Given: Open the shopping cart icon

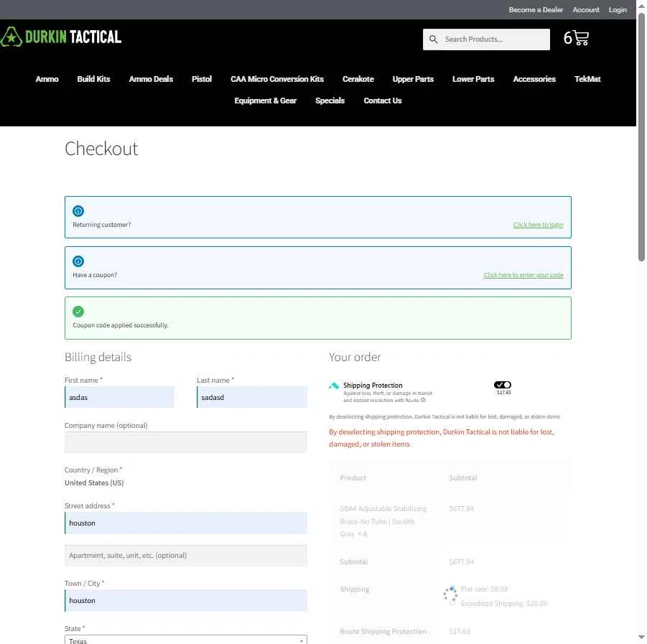Looking at the screenshot, I should pos(582,38).
